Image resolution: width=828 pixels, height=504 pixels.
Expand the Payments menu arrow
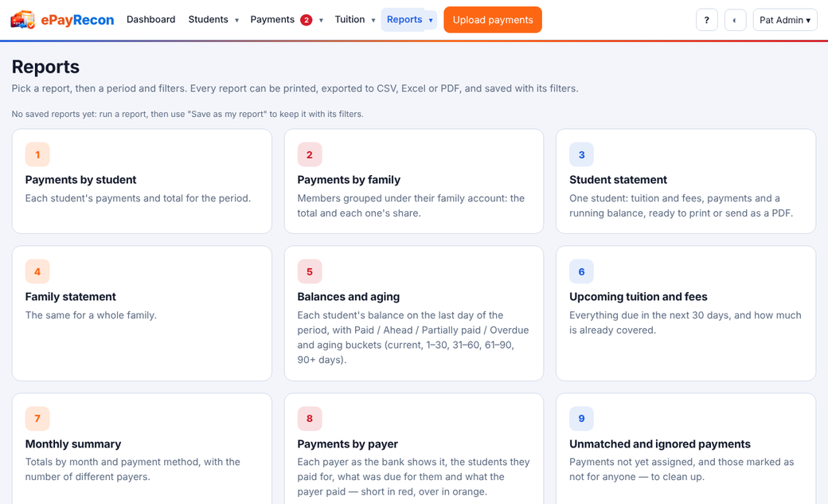click(x=321, y=20)
